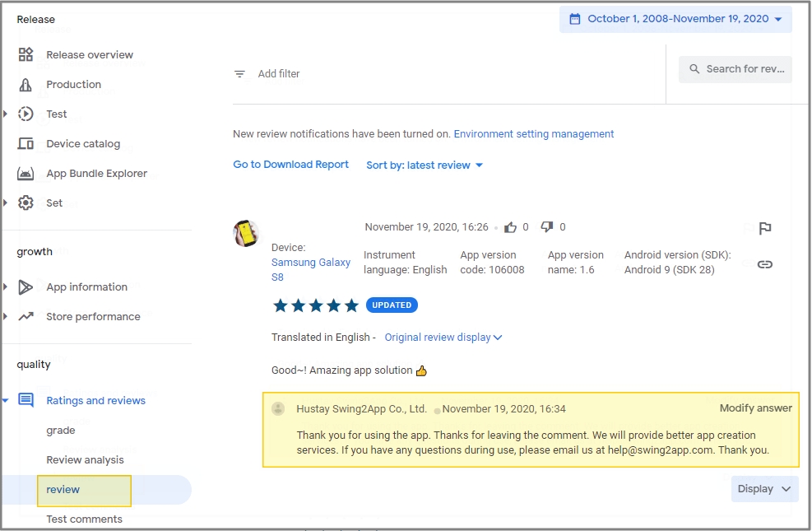812x531 pixels.
Task: Click the Production icon in sidebar
Action: (26, 85)
